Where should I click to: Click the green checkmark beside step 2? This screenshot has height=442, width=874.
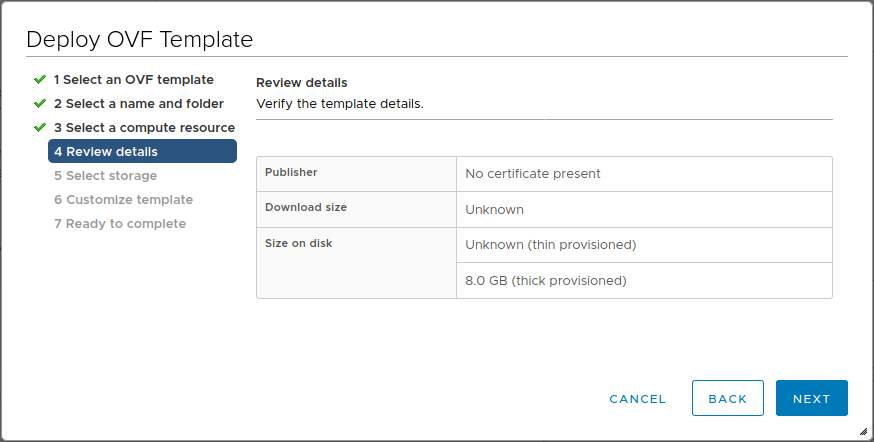coord(40,103)
